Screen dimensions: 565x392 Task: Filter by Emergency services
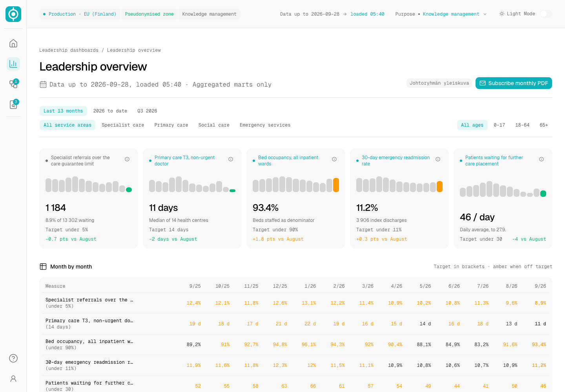[265, 125]
